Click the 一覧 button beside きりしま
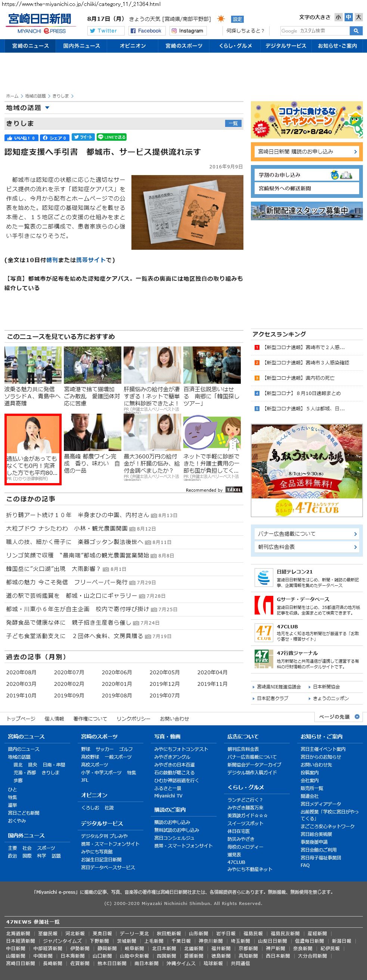The width and height of the screenshot is (367, 980). [233, 123]
